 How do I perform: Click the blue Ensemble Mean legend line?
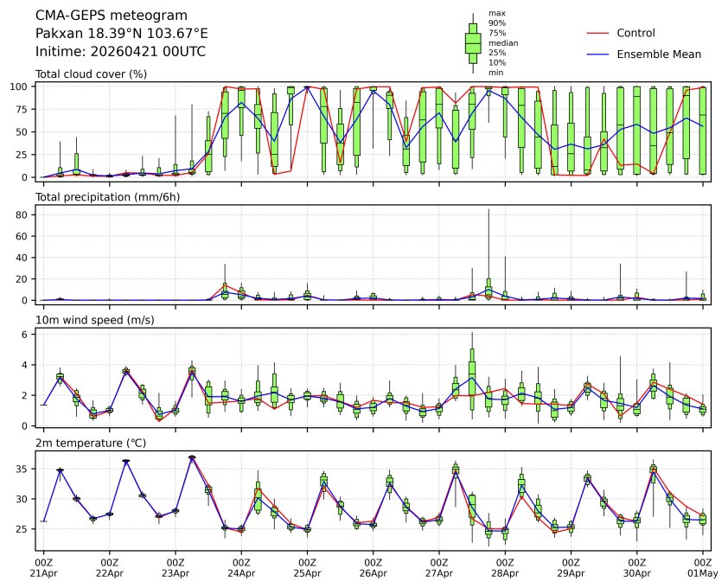coord(598,54)
